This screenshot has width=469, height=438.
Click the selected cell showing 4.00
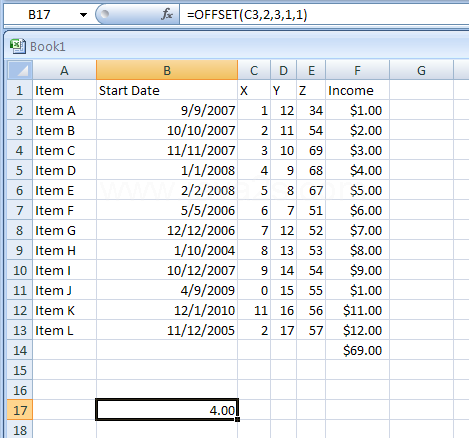pyautogui.click(x=167, y=410)
